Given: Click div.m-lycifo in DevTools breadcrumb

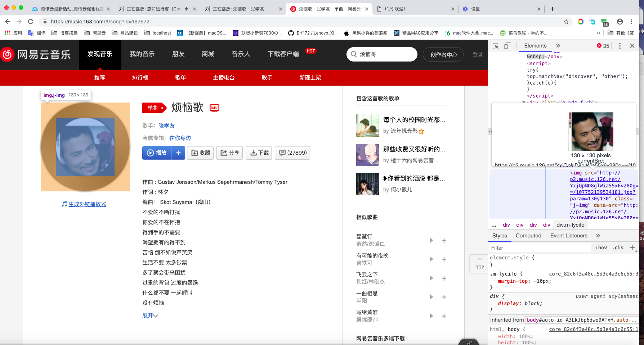Looking at the screenshot, I should coord(570,225).
